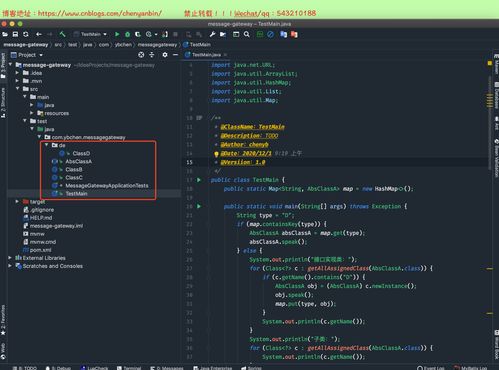The width and height of the screenshot is (499, 370).
Task: Select HELP.md in the project tree
Action: (x=41, y=218)
